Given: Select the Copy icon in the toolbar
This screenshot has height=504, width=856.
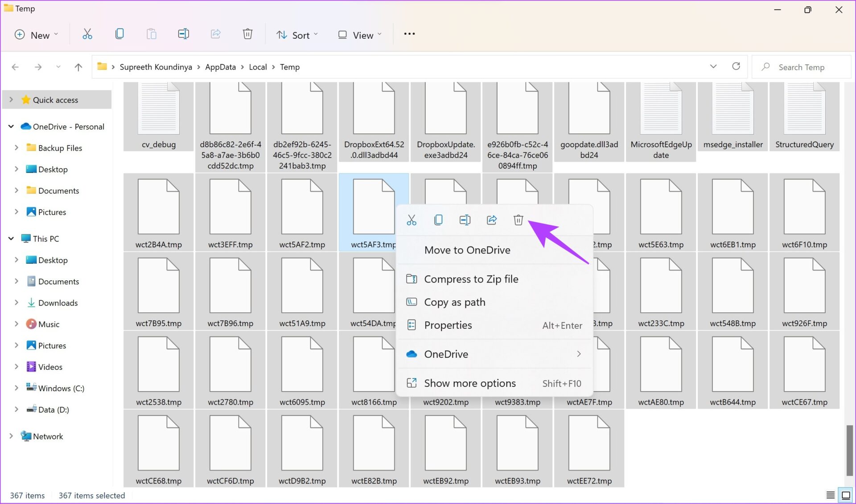Looking at the screenshot, I should click(119, 34).
